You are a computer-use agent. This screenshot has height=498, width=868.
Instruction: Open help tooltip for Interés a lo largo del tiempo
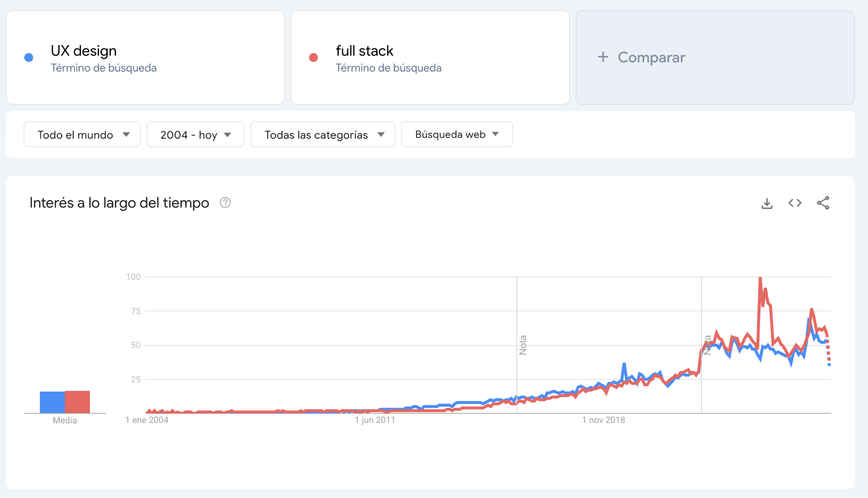click(225, 203)
